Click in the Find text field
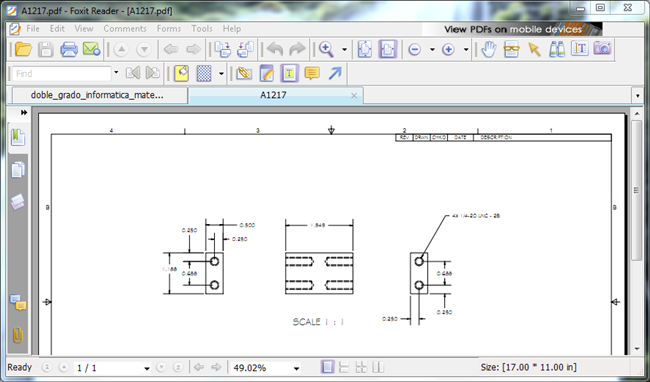 click(61, 74)
